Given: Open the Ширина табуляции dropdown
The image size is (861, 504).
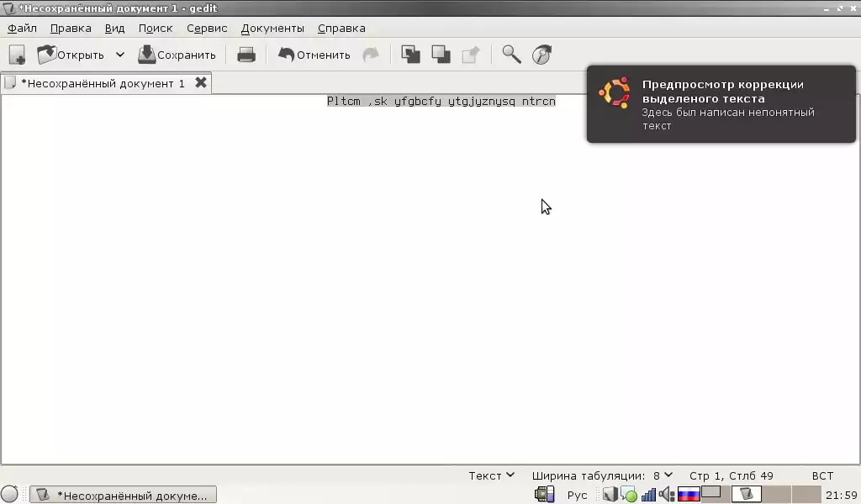Looking at the screenshot, I should 602,475.
